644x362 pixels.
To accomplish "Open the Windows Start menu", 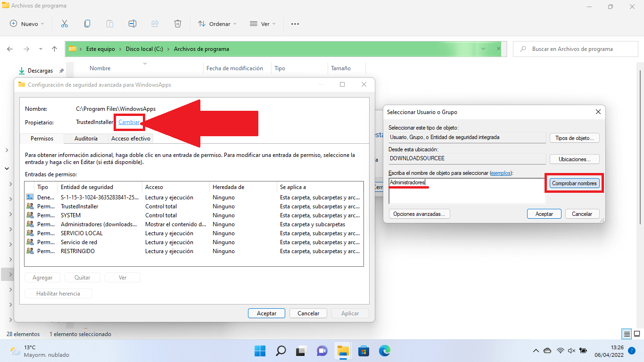I will point(260,351).
